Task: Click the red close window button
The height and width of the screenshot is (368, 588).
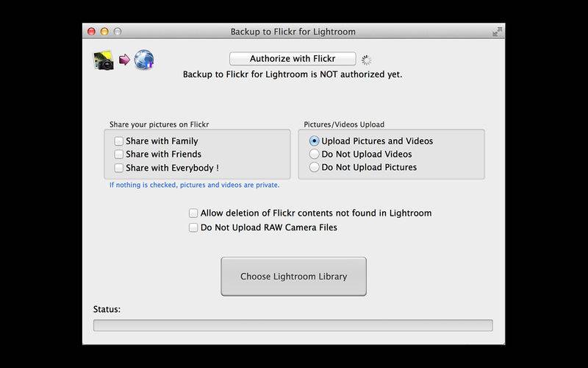Action: coord(92,32)
